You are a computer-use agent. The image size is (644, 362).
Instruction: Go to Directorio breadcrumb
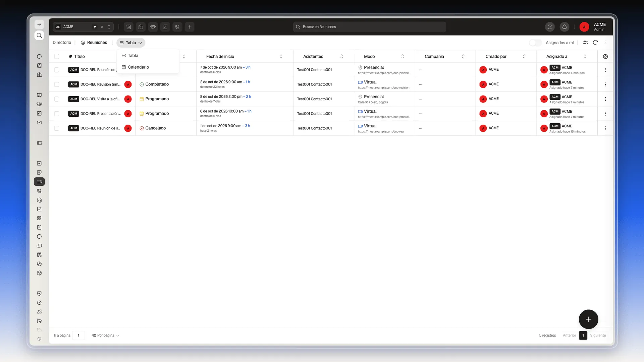click(62, 43)
